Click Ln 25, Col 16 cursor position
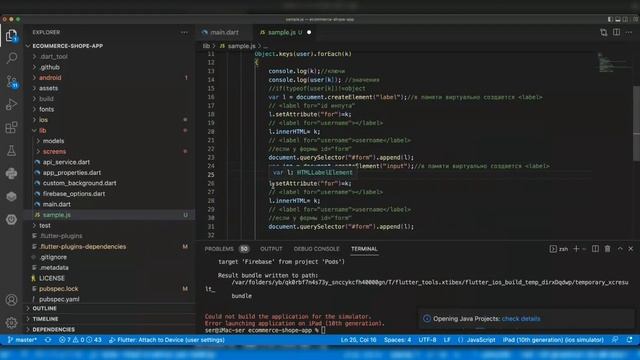Screen dimensions: 640x360 point(358,340)
